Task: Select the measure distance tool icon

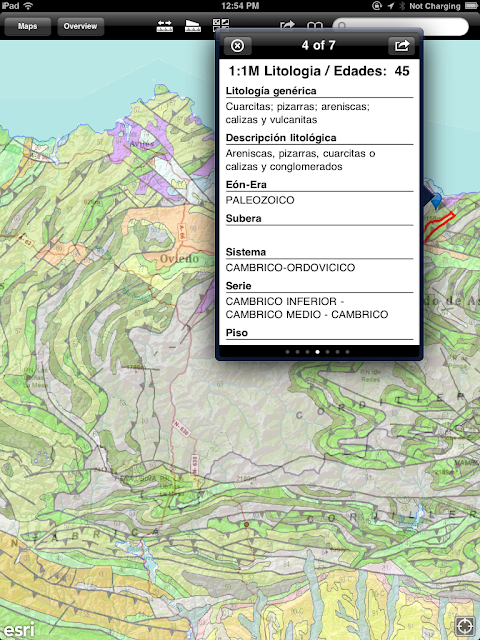Action: coord(164,26)
